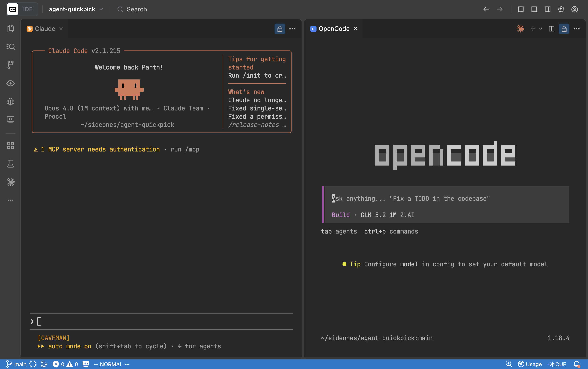588x369 pixels.
Task: Click the NORMAL vim mode indicator
Action: point(111,364)
